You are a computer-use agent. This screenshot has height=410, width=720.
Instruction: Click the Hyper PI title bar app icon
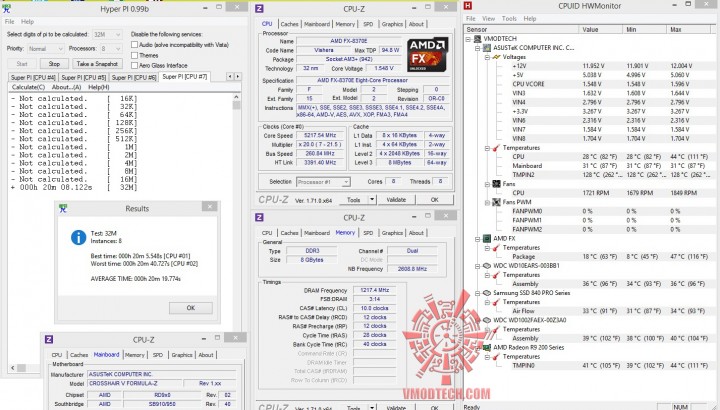[6, 8]
